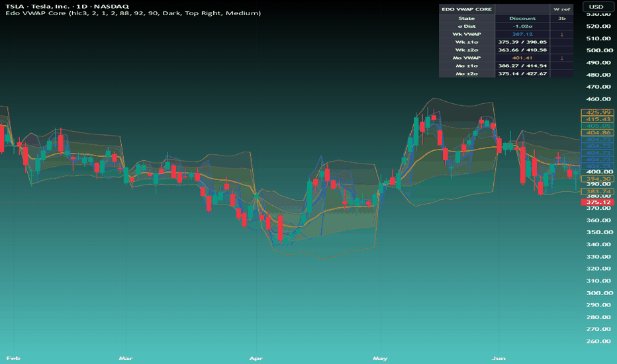617x364 pixels.
Task: Click the 394.30 orange price label
Action: (598, 179)
